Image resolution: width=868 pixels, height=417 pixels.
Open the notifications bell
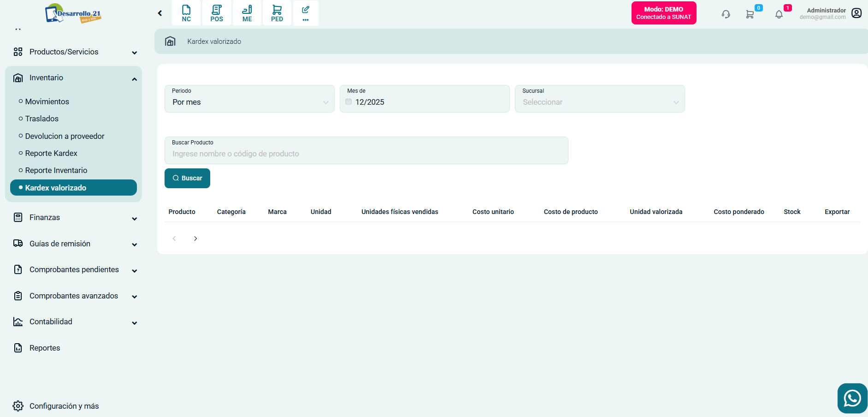point(779,14)
